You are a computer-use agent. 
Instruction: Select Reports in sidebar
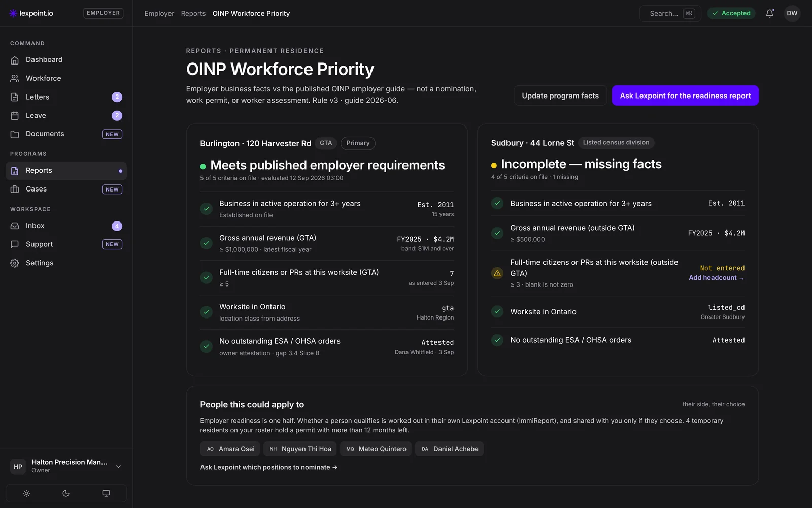66,171
